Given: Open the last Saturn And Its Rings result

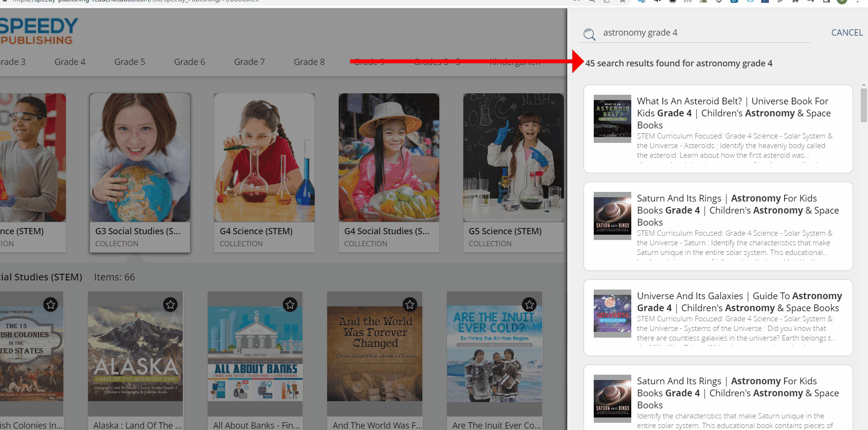Looking at the screenshot, I should [718, 398].
